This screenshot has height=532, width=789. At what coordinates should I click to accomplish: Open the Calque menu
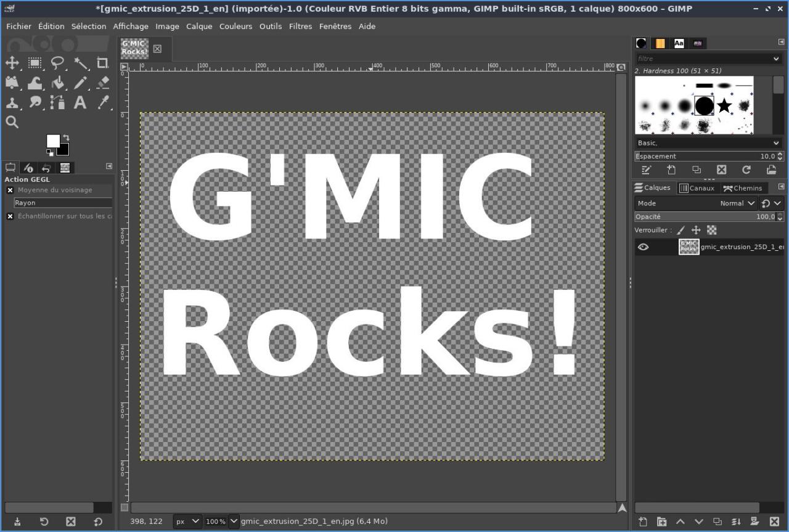(x=199, y=27)
